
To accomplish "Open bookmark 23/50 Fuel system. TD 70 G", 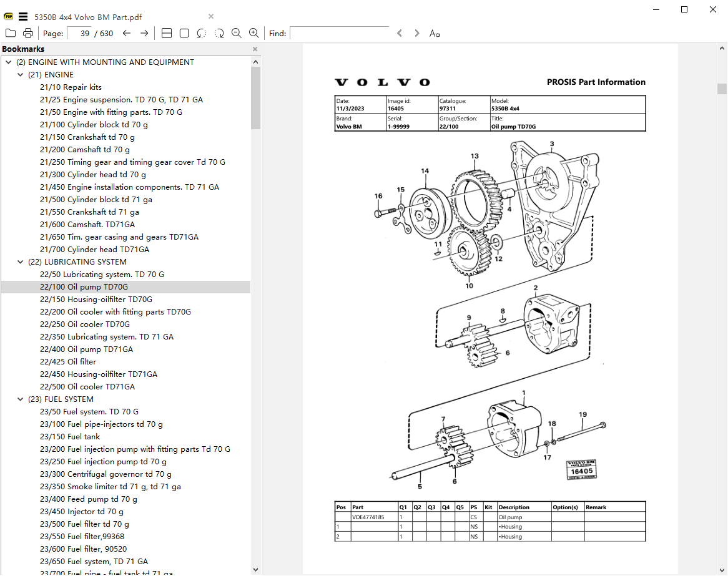I will 89,412.
